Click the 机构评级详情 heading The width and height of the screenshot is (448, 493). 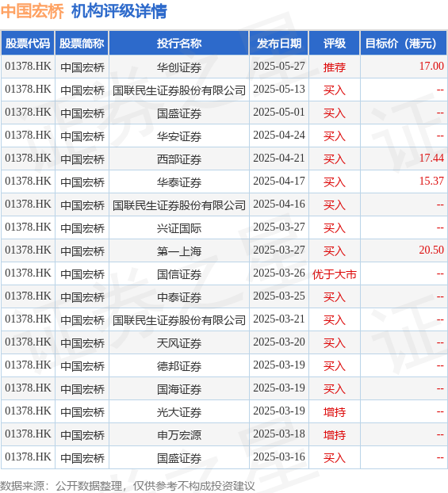tap(119, 11)
